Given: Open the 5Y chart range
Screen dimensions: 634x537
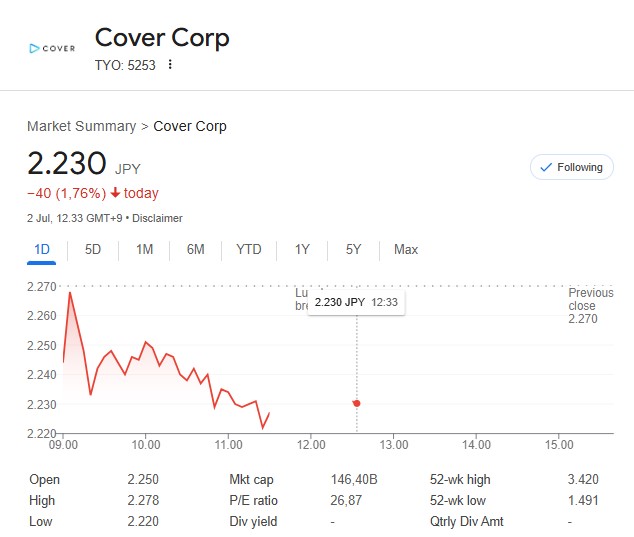Looking at the screenshot, I should coord(353,249).
